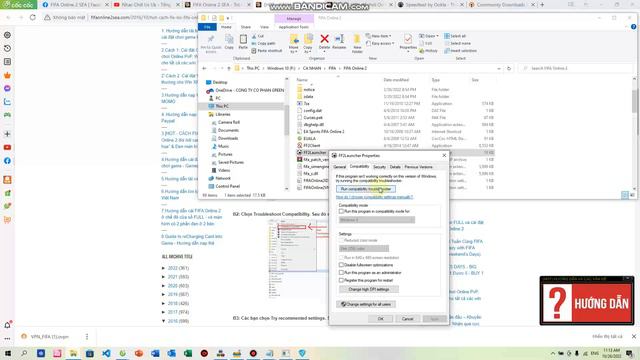The height and width of the screenshot is (360, 640).
Task: Click the Explorer help question-mark icon
Action: [x=633, y=27]
